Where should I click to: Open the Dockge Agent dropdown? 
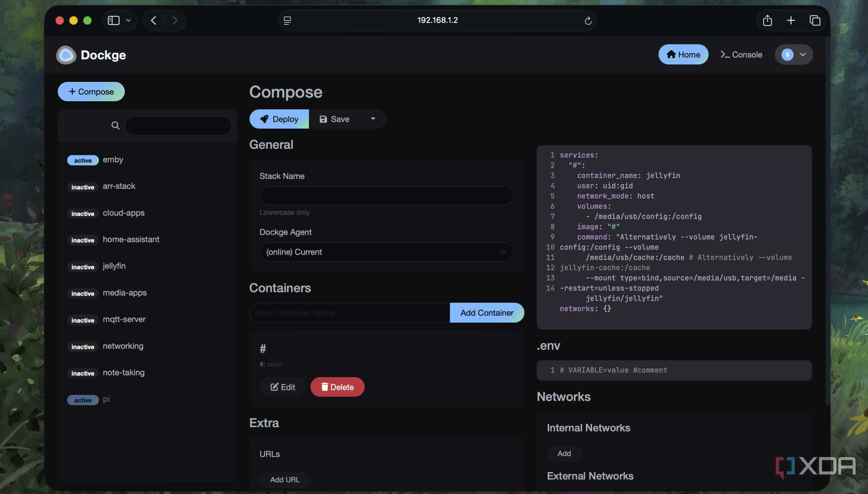(x=386, y=252)
